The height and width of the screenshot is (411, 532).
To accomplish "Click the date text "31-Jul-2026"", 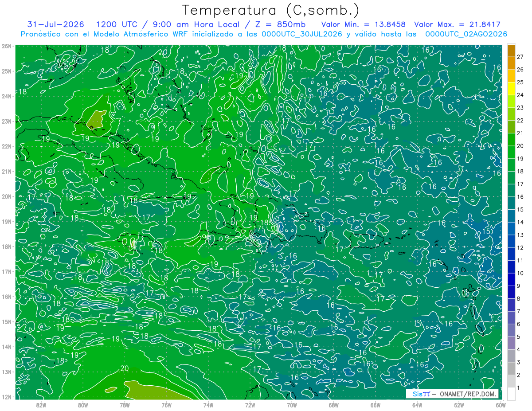I will coord(56,24).
